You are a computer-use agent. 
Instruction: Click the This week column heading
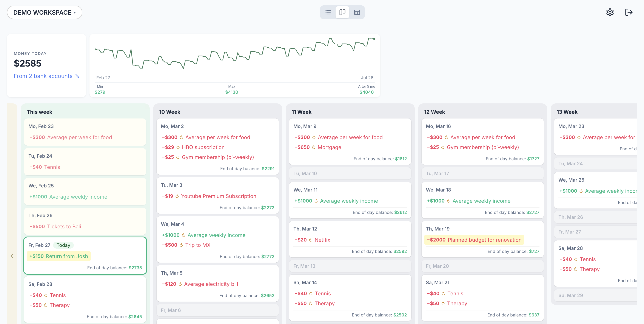point(40,112)
